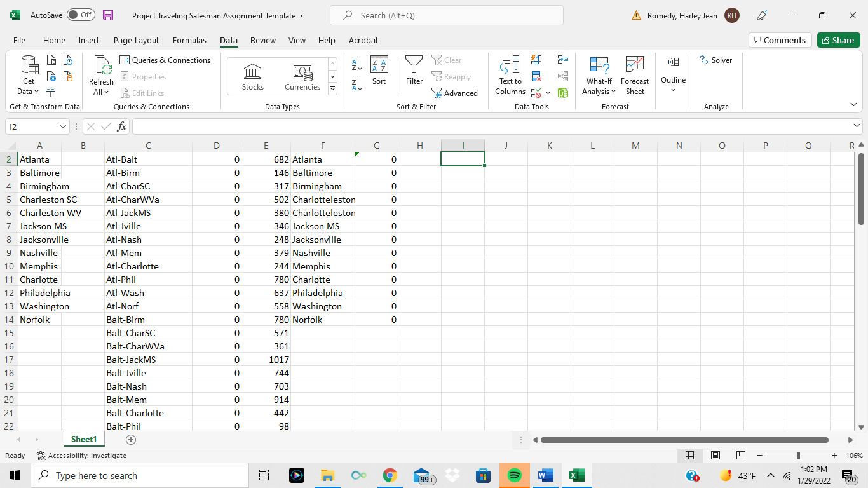
Task: Open the Manage Data Model icon
Action: pyautogui.click(x=563, y=93)
